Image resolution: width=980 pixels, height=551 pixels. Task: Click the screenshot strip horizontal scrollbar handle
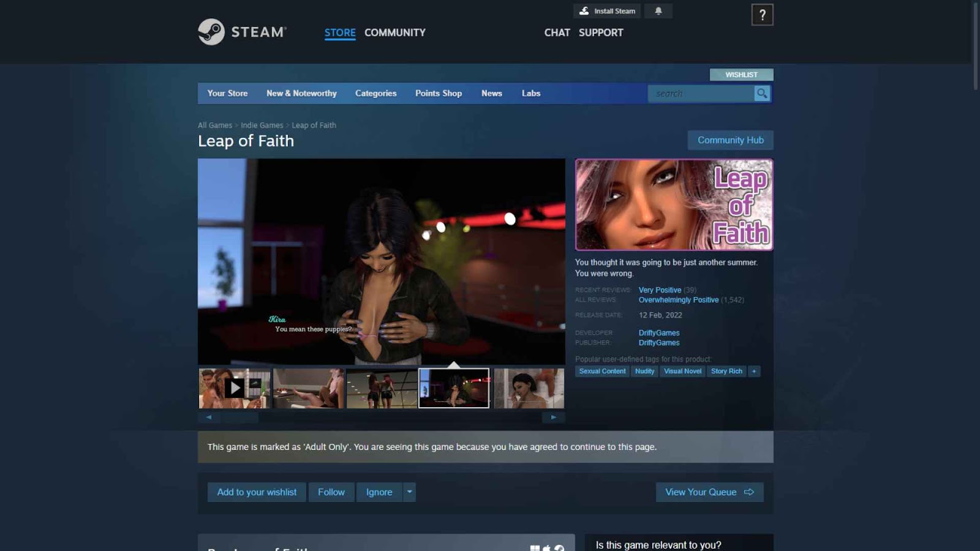240,418
